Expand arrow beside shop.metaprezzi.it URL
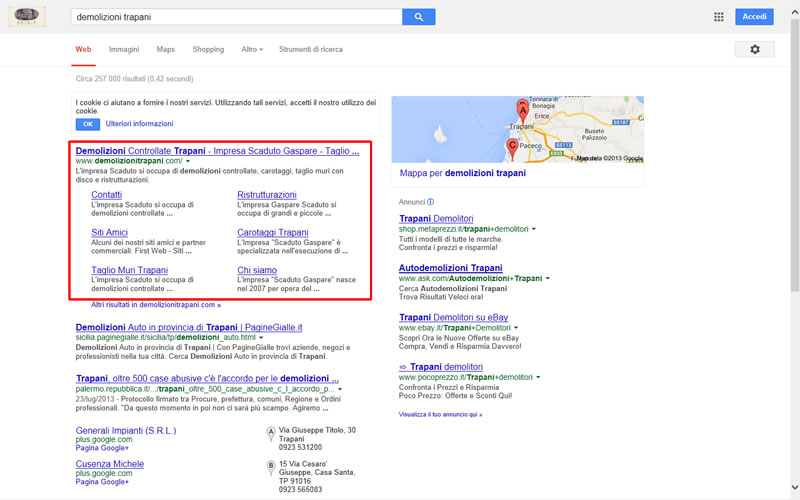 pyautogui.click(x=534, y=229)
